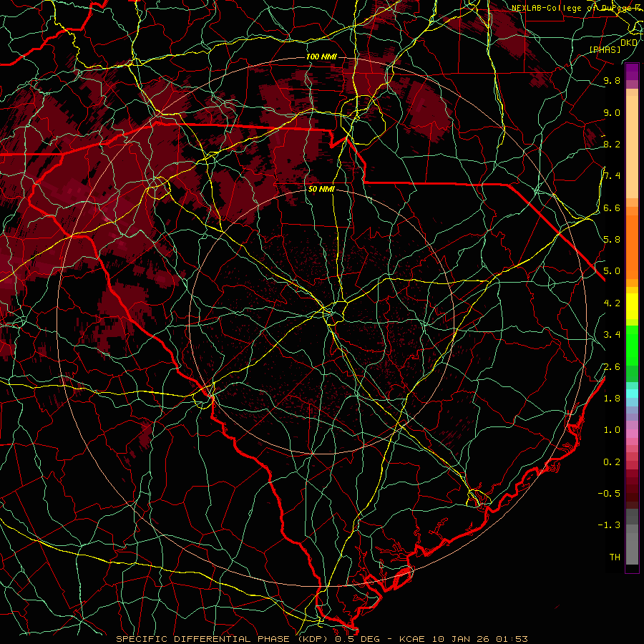
Task: Click the -0.5 scale value label
Action: [x=609, y=493]
